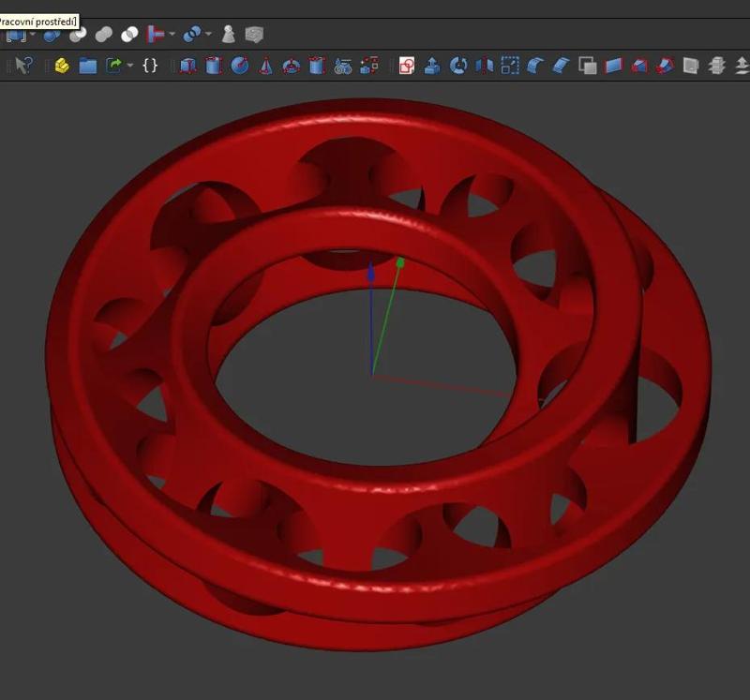Viewport: 750px width, 700px height.
Task: Select the Cut shapes tool
Action: pos(78,35)
